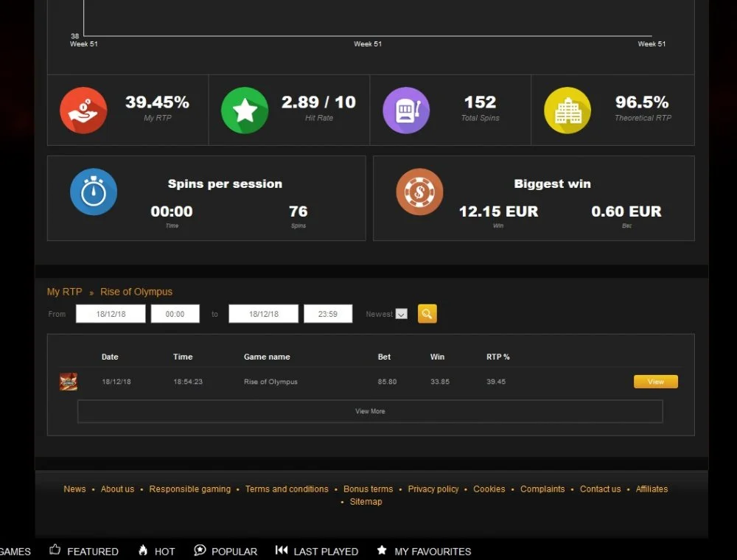This screenshot has height=560, width=737.
Task: Open the Terms and conditions link
Action: (287, 489)
